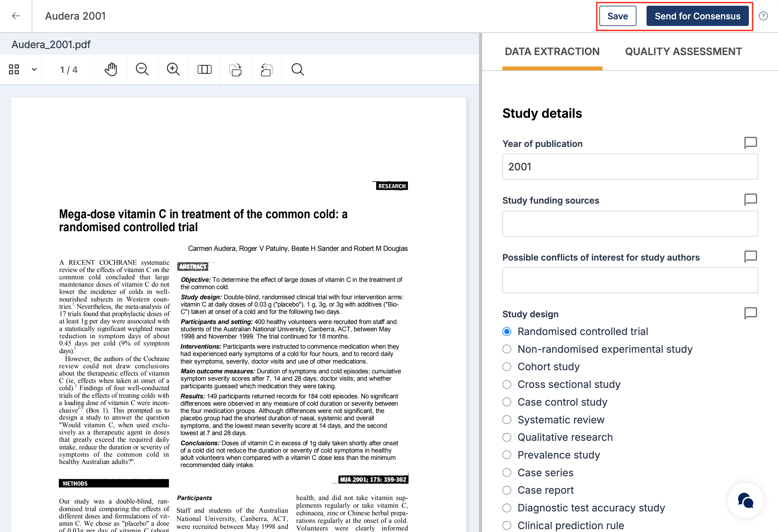This screenshot has width=778, height=532.
Task: Choose Prevalence study design
Action: (x=507, y=455)
